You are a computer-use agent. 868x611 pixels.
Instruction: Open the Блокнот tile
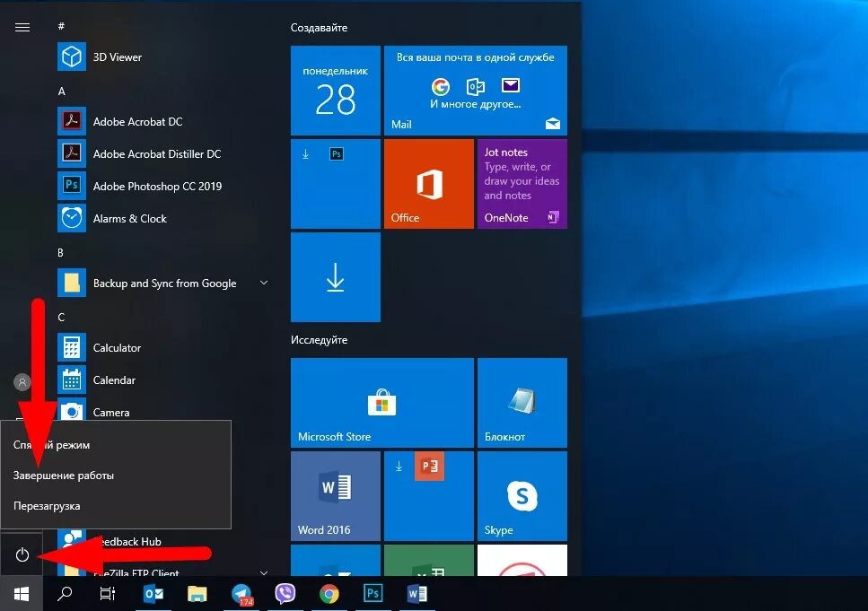[522, 402]
